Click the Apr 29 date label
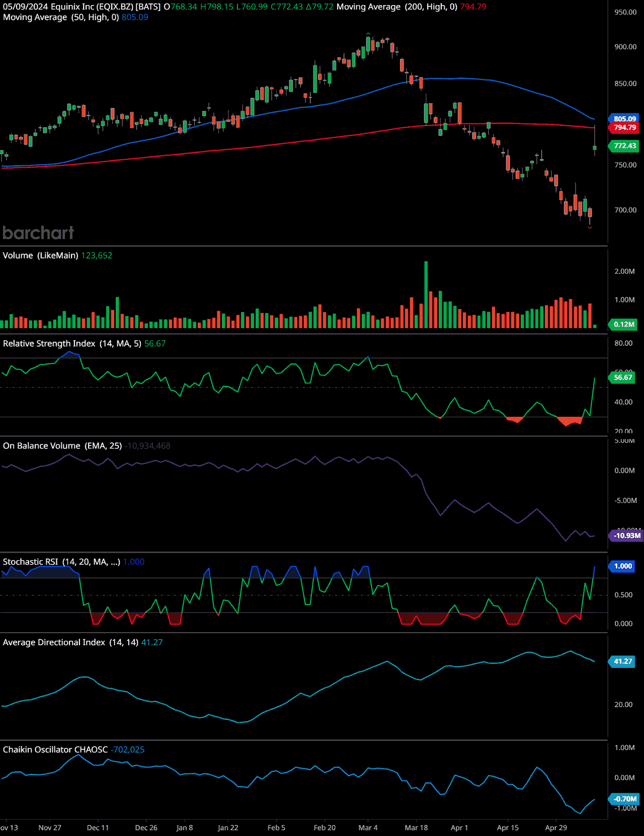Image resolution: width=644 pixels, height=836 pixels. (x=556, y=828)
